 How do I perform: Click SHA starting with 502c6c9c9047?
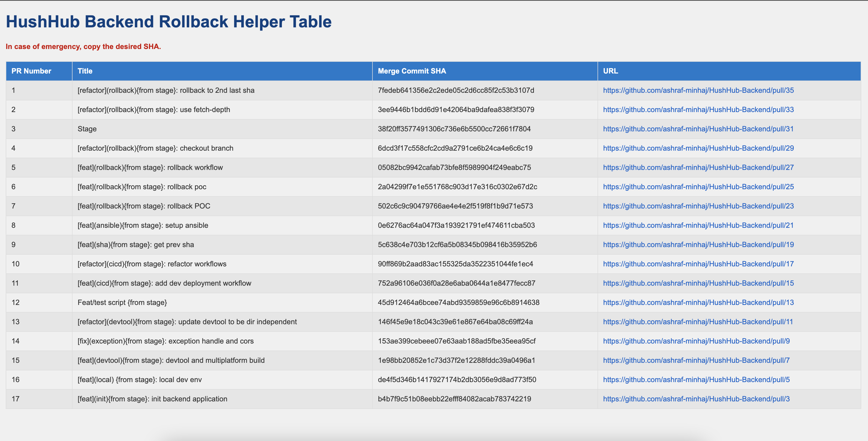(x=455, y=206)
